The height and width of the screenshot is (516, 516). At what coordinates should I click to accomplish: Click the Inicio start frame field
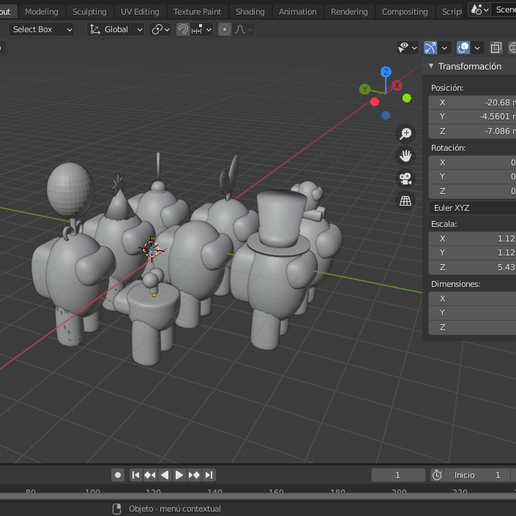[477, 475]
